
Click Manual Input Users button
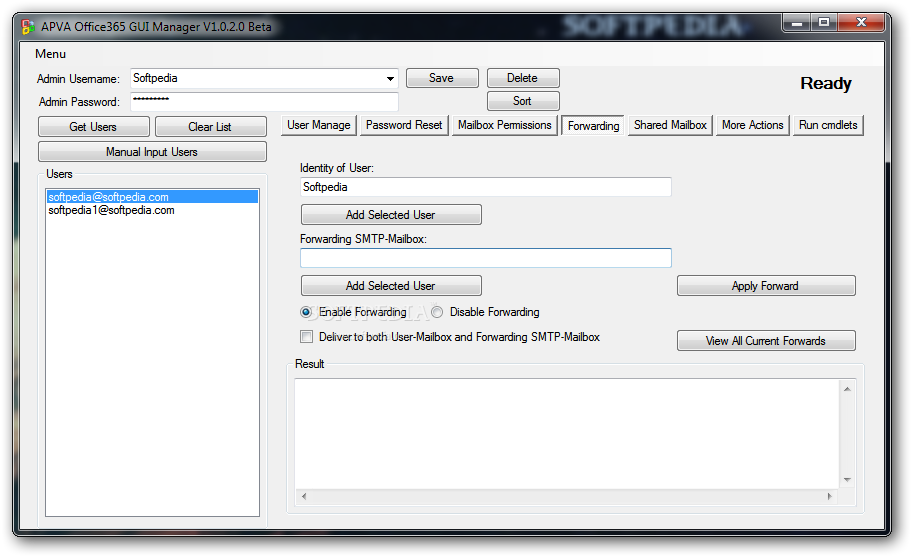[152, 152]
